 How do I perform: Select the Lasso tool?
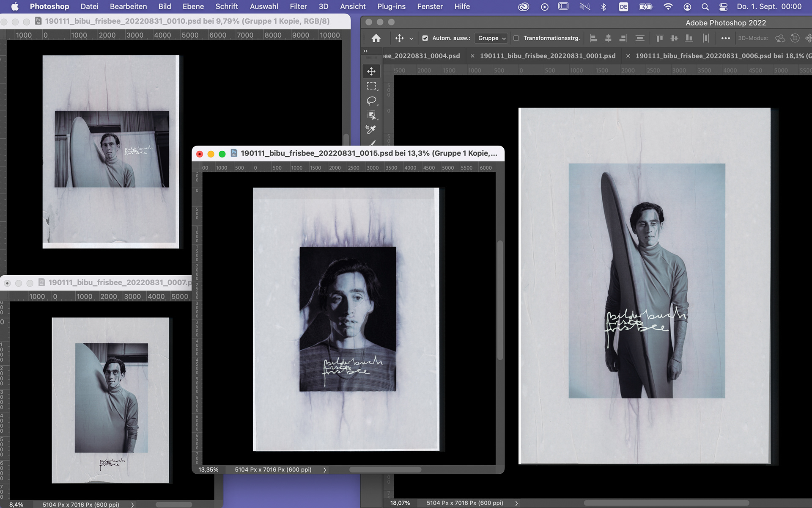click(371, 101)
